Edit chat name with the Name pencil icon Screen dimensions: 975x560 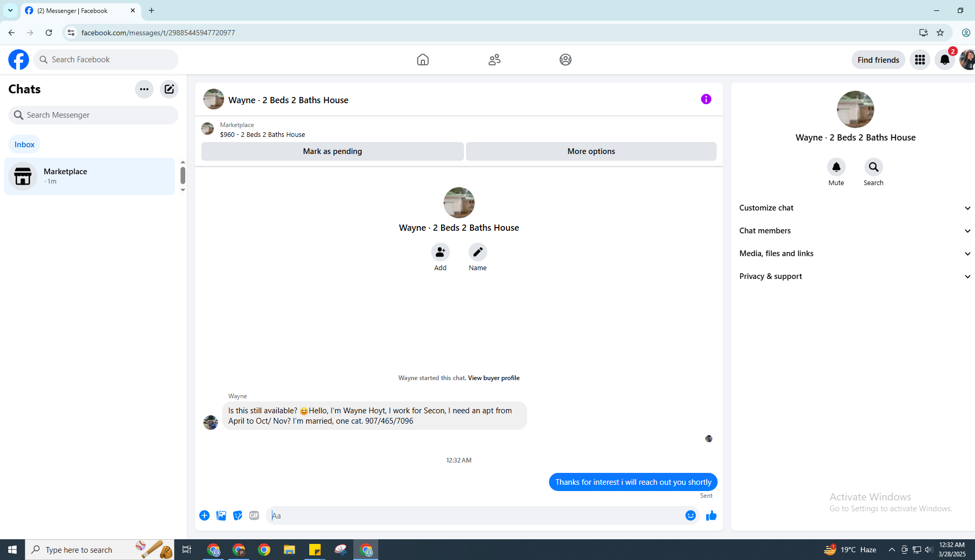(x=478, y=252)
